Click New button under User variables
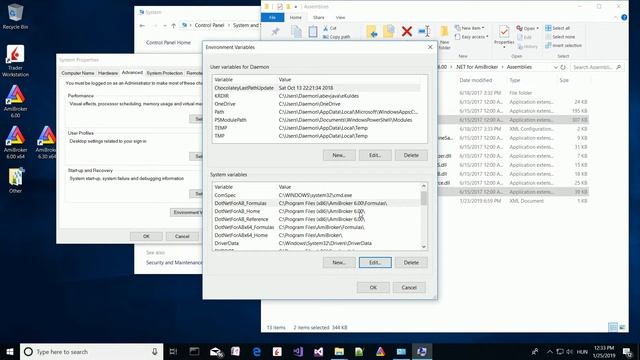Screen dimensions: 640x360 tap(339, 155)
